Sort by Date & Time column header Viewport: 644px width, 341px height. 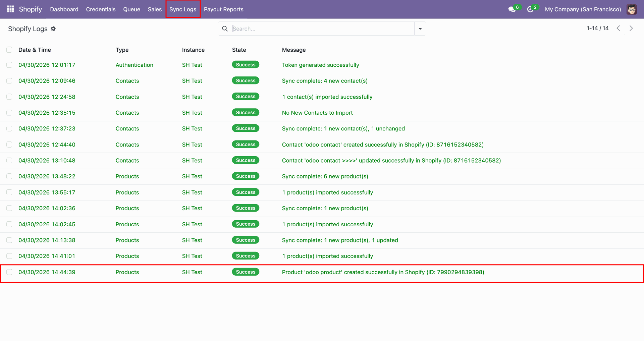(35, 50)
